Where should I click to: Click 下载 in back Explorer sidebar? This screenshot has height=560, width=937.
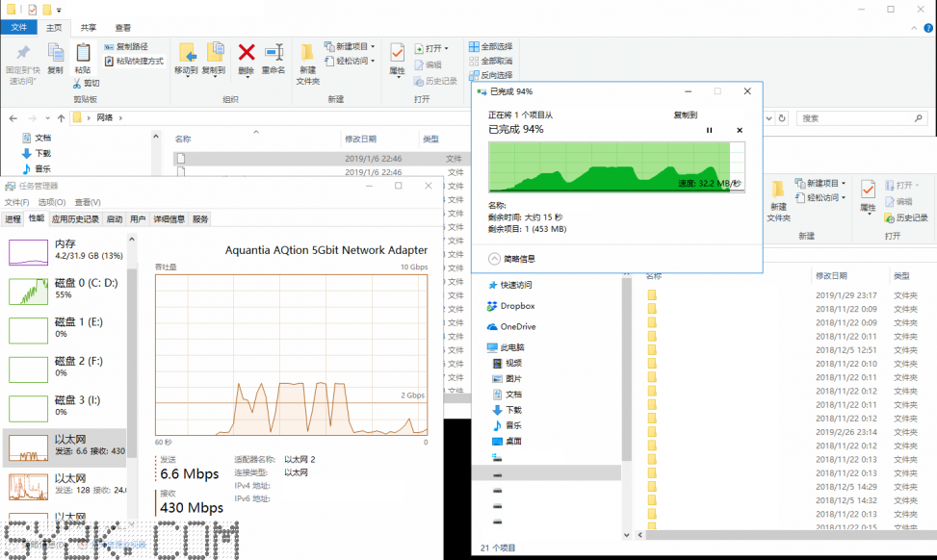point(37,153)
